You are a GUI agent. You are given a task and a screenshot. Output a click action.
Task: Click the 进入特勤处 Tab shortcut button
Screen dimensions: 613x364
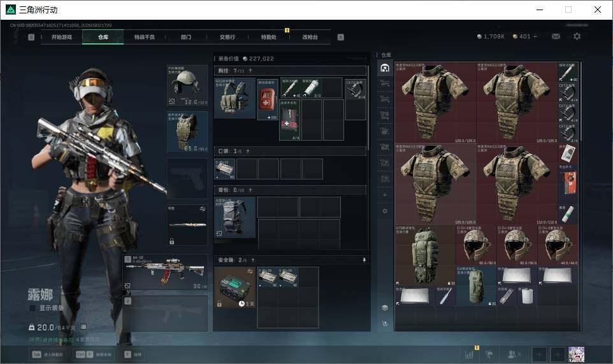pos(48,354)
